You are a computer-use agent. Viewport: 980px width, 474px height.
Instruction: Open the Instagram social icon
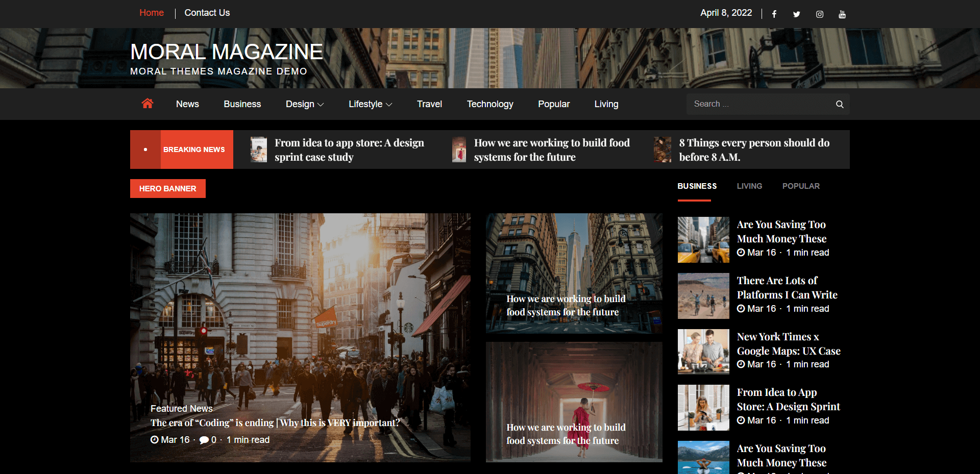[820, 14]
